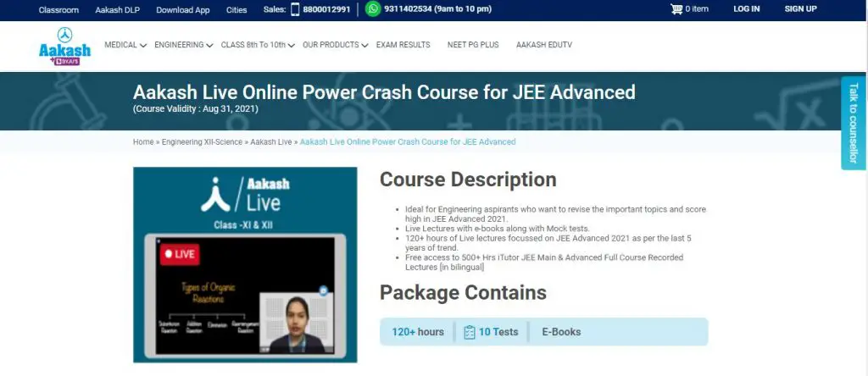Click the LOG IN link
Image resolution: width=868 pixels, height=376 pixels.
[746, 9]
